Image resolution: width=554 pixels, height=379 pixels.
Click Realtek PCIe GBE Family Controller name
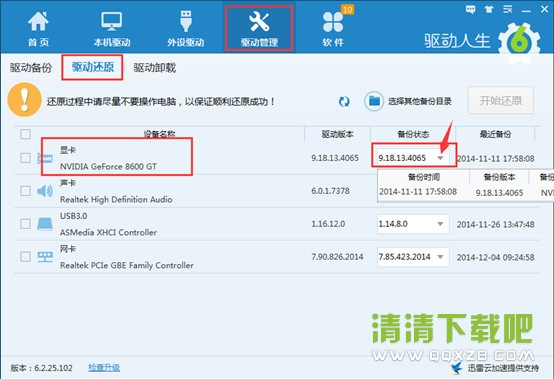pyautogui.click(x=127, y=265)
